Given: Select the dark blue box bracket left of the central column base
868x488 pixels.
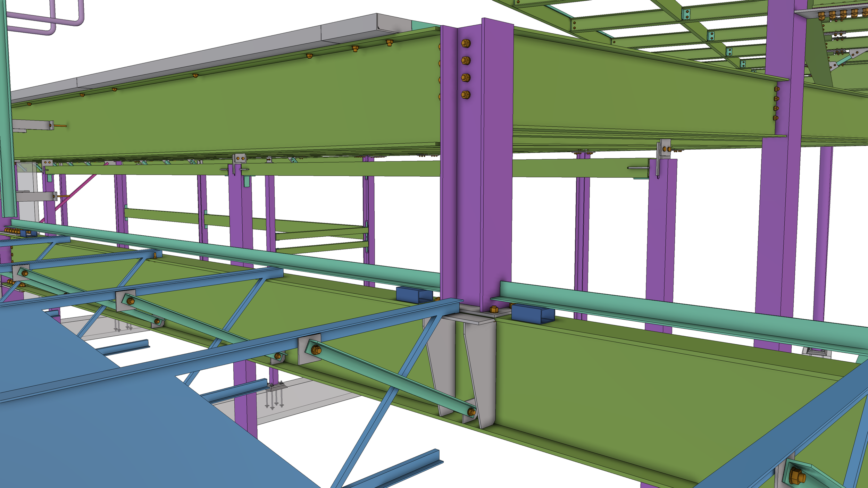Looking at the screenshot, I should [x=414, y=295].
